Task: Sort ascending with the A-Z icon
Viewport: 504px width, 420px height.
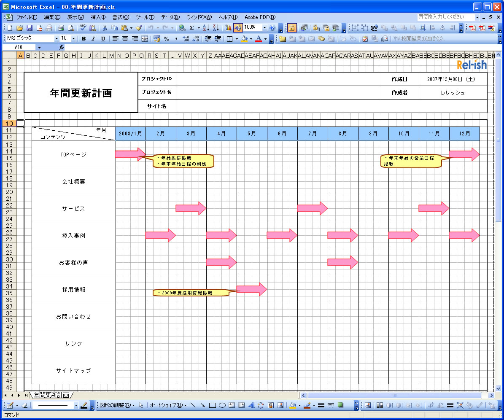Action: 206,28
